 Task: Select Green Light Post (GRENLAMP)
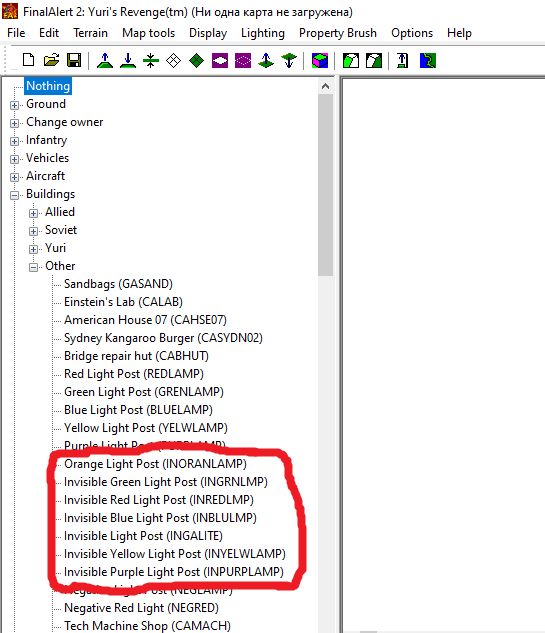point(144,392)
